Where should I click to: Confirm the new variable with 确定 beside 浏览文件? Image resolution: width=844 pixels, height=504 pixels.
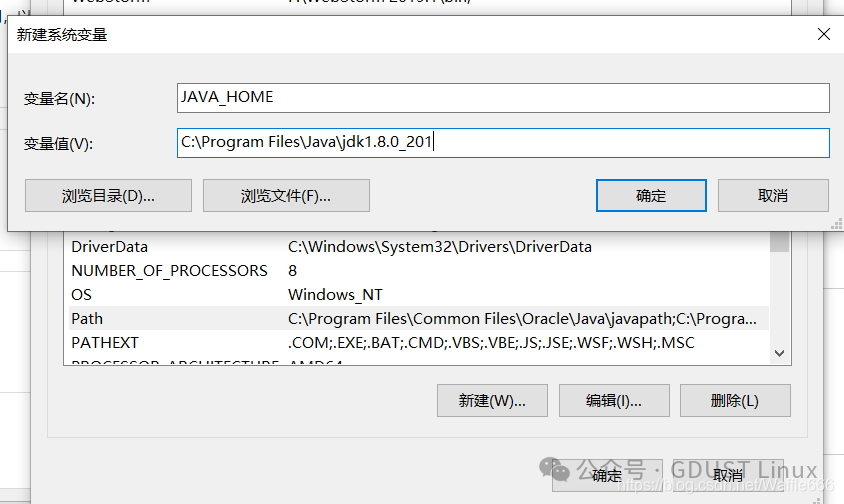(x=650, y=196)
